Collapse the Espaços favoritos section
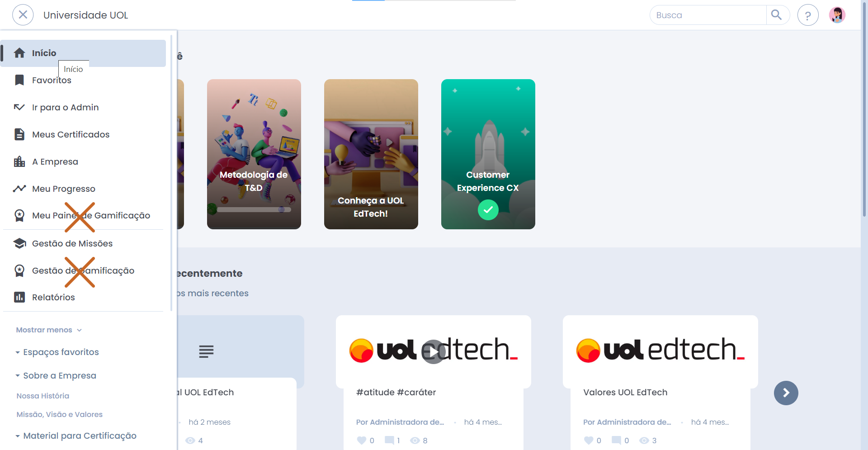 pos(57,352)
